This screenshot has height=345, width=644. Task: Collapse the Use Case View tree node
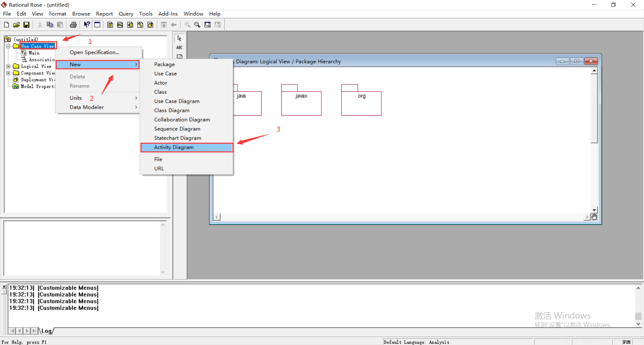(8, 46)
